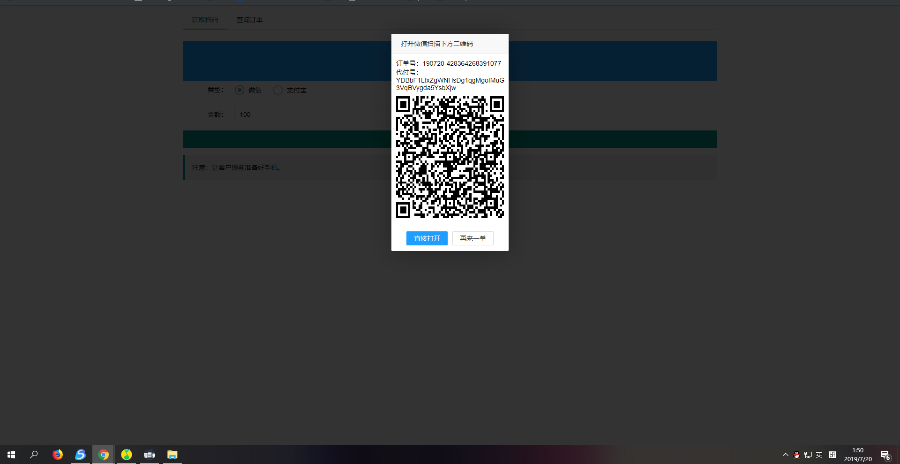
Task: Select the first (checked) radio option
Action: coord(239,90)
